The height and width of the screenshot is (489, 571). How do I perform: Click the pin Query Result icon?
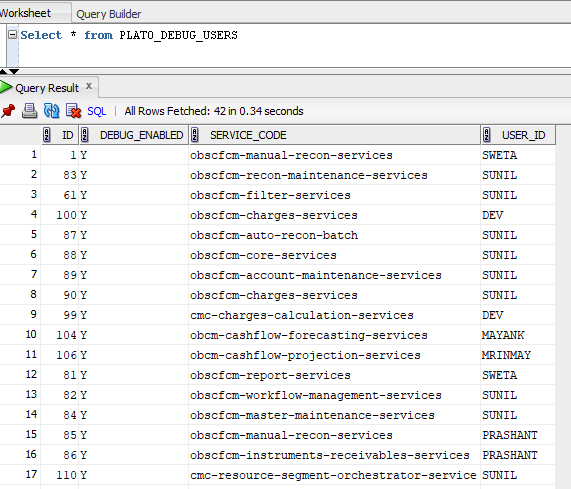[8, 111]
